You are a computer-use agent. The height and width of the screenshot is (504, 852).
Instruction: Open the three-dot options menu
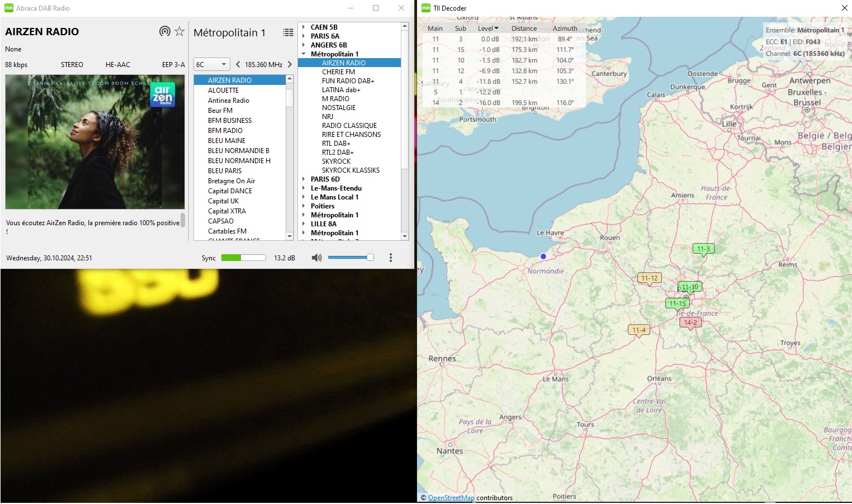[391, 258]
